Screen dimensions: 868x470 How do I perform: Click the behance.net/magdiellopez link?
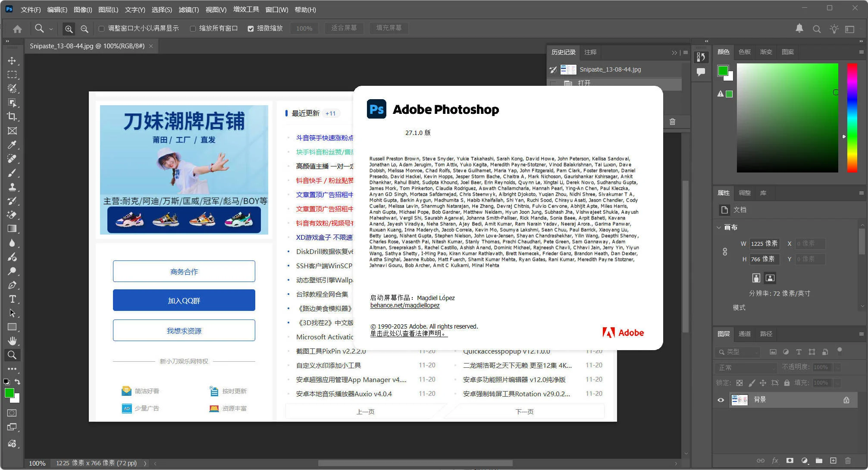pyautogui.click(x=404, y=305)
